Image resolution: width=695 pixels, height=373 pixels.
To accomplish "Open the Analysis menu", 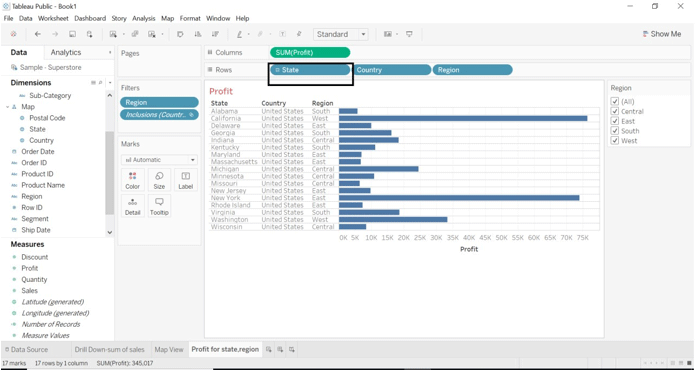I will (144, 18).
